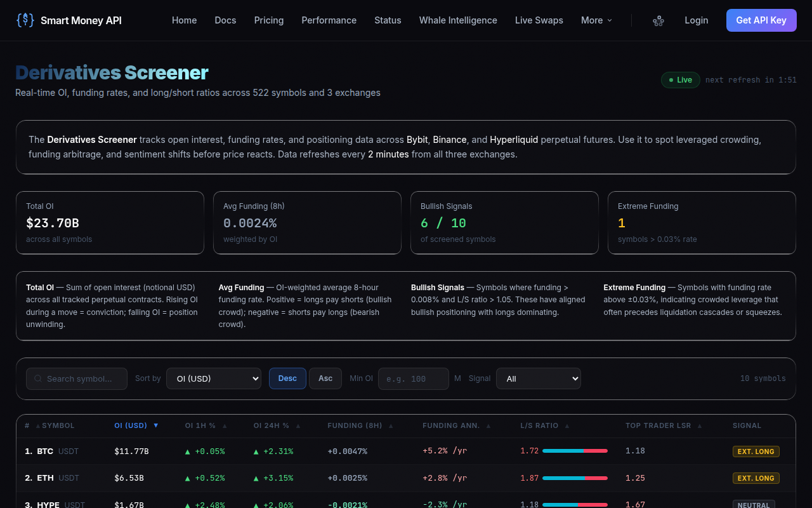The height and width of the screenshot is (508, 812).
Task: Expand the More menu in navbar
Action: click(x=597, y=20)
